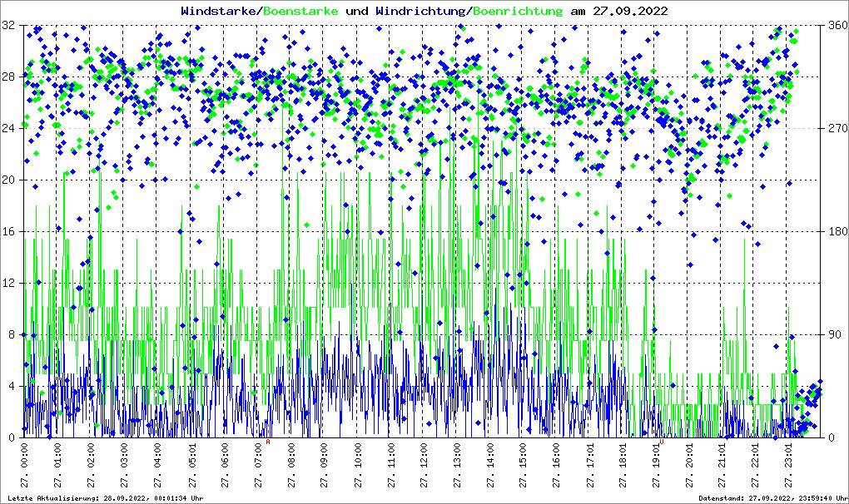Click the '270' label on right axis
Image resolution: width=849 pixels, height=504 pixels.
click(x=836, y=129)
